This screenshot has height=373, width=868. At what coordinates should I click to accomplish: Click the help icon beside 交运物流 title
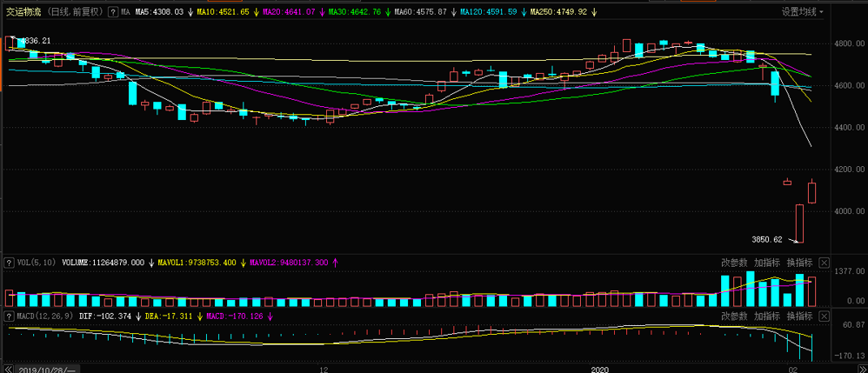point(112,12)
